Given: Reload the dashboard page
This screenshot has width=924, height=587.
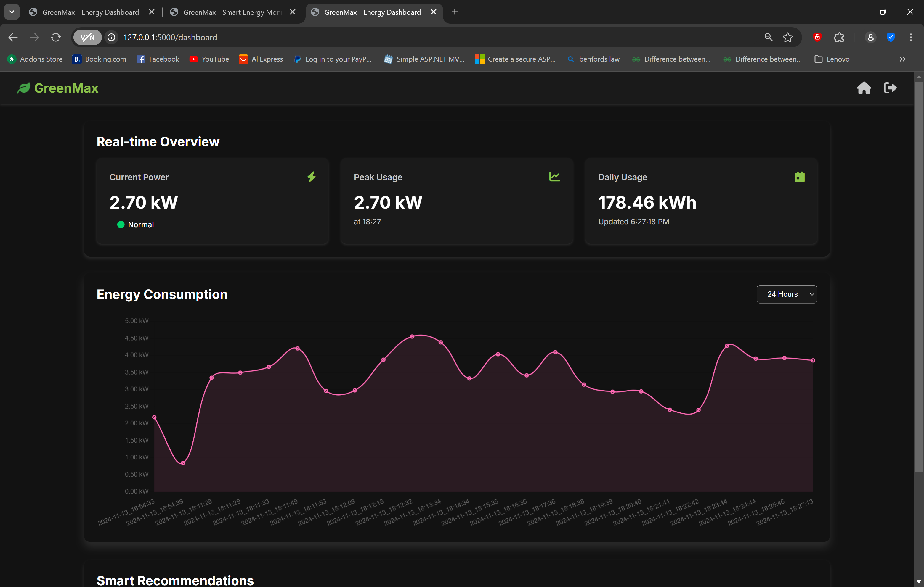Looking at the screenshot, I should pos(56,37).
